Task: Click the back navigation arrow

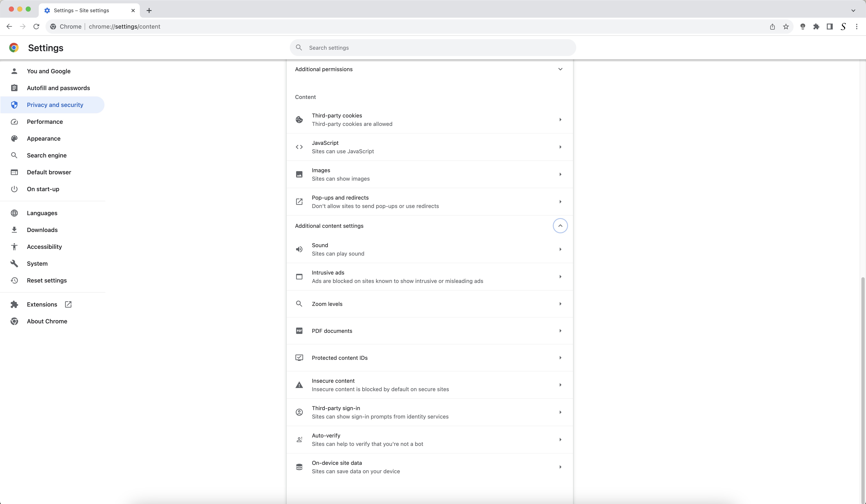Action: coord(9,27)
